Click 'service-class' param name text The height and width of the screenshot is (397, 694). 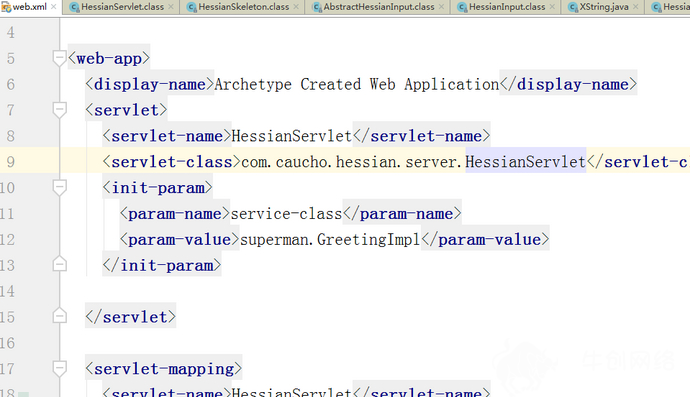click(286, 214)
